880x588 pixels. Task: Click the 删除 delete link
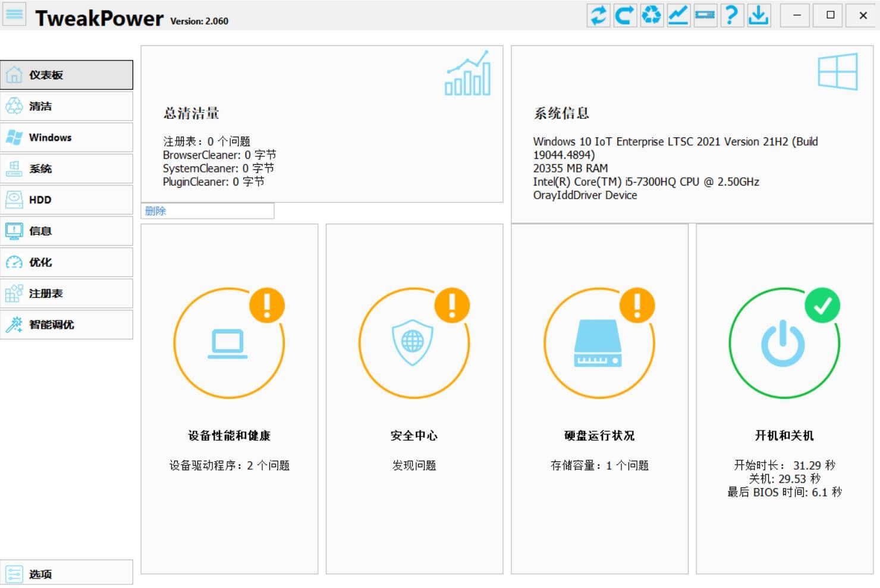point(156,211)
